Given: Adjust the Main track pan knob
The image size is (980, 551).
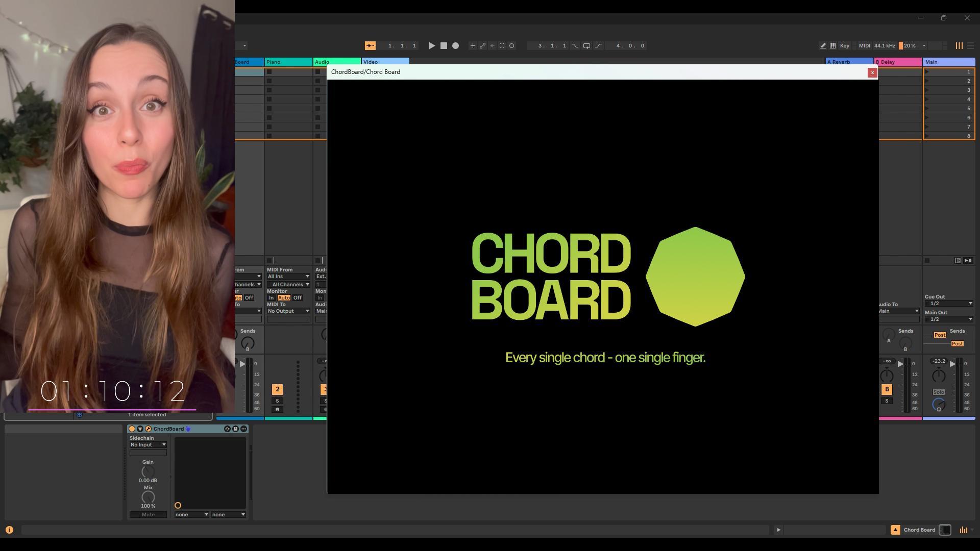Looking at the screenshot, I should click(939, 376).
